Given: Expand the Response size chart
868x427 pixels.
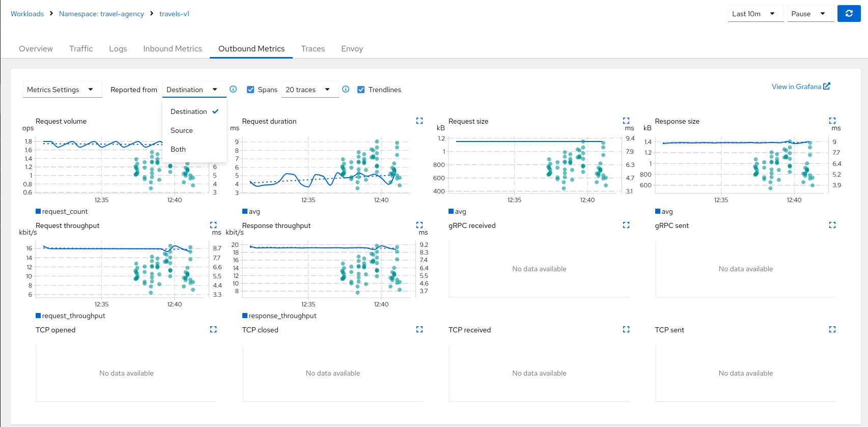Looking at the screenshot, I should pos(832,121).
